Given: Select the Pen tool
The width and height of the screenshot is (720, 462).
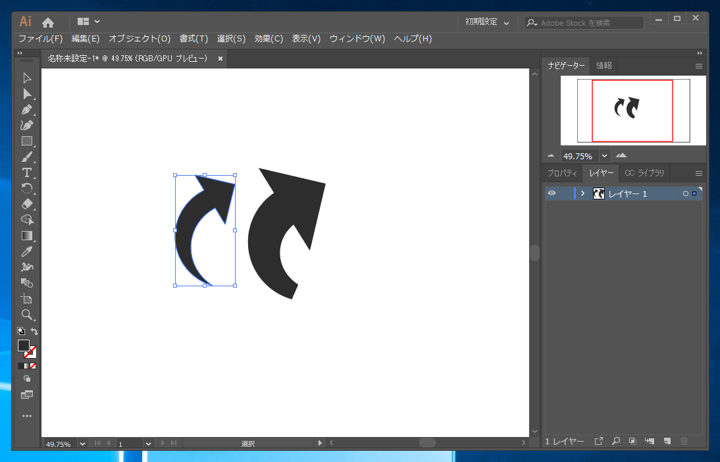Looking at the screenshot, I should [27, 110].
